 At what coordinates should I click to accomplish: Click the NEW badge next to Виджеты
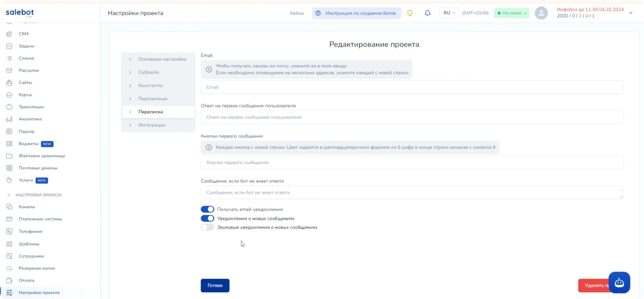pos(47,144)
